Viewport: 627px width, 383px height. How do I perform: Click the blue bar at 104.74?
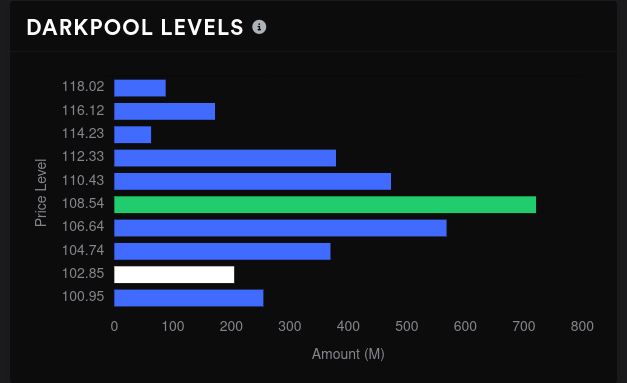tap(222, 251)
